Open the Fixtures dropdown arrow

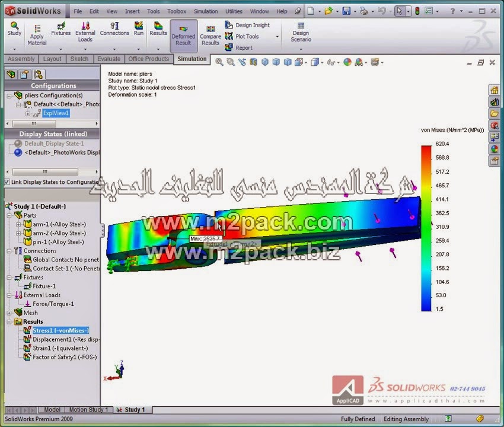(x=60, y=49)
